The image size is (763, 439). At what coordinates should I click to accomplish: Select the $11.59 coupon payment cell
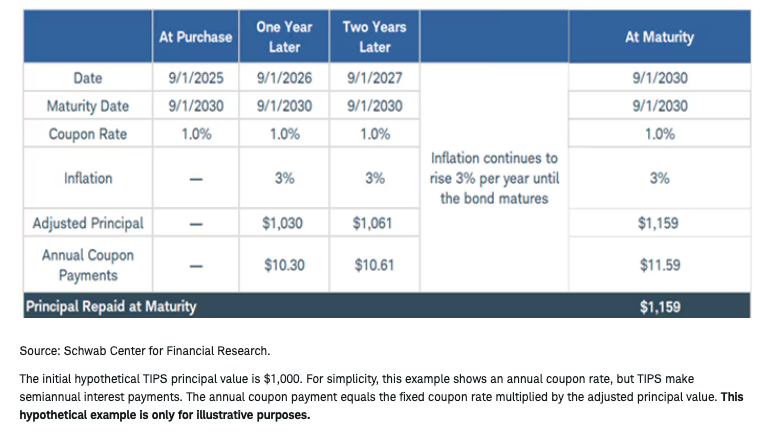(x=660, y=265)
